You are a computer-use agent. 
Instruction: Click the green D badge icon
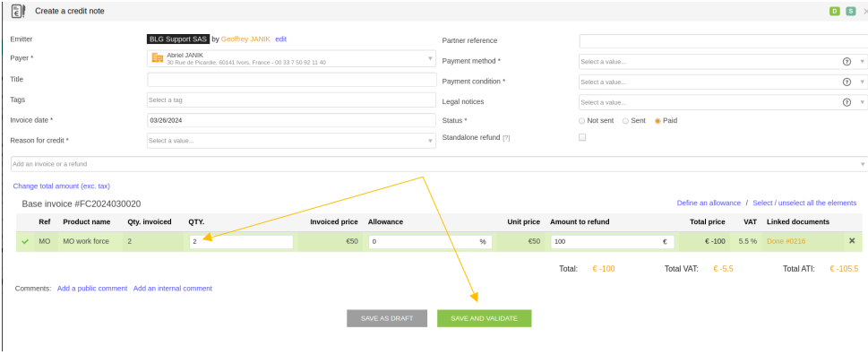click(x=834, y=11)
